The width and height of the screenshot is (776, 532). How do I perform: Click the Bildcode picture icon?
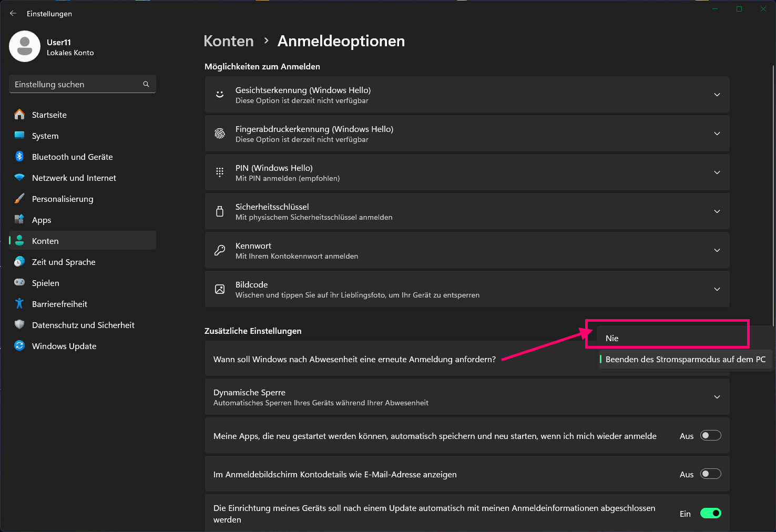coord(220,289)
